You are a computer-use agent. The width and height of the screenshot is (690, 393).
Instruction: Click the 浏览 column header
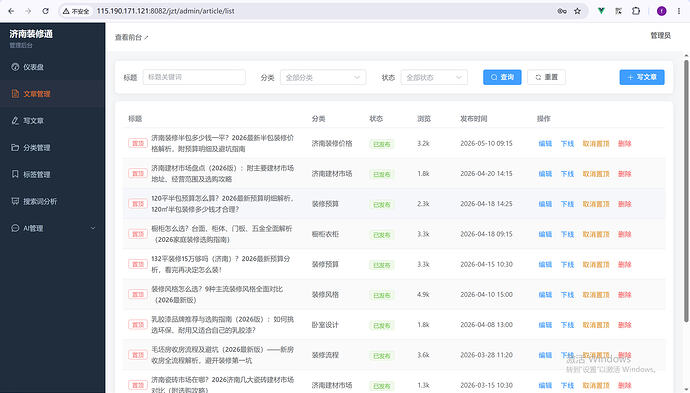tap(424, 119)
